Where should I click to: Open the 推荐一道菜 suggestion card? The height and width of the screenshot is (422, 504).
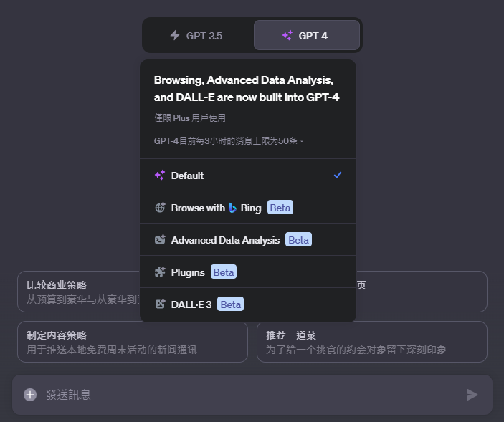(372, 342)
